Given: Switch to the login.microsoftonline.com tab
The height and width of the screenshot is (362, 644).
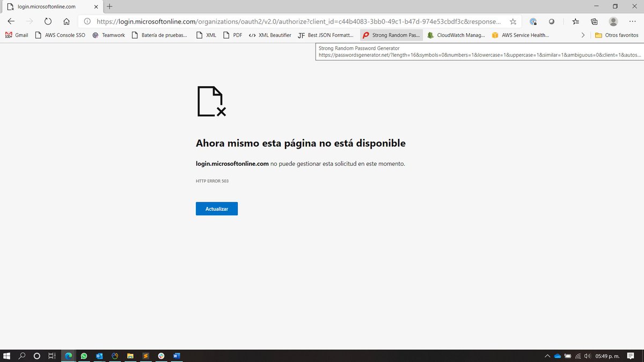Looking at the screenshot, I should coord(48,8).
